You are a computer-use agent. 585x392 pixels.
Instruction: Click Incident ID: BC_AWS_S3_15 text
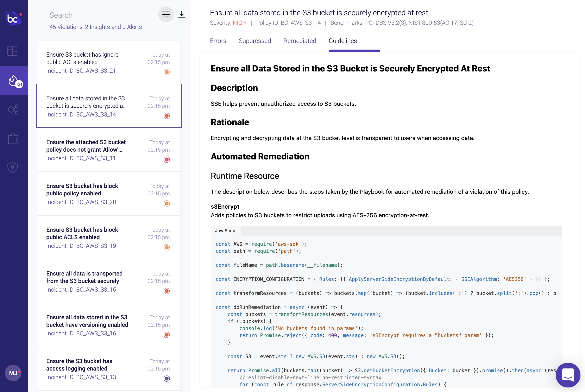click(81, 290)
